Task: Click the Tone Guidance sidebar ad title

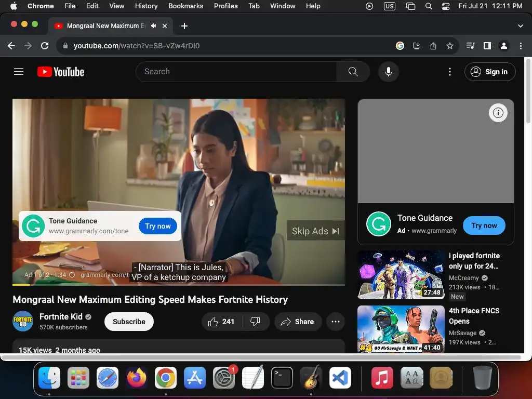Action: point(425,218)
